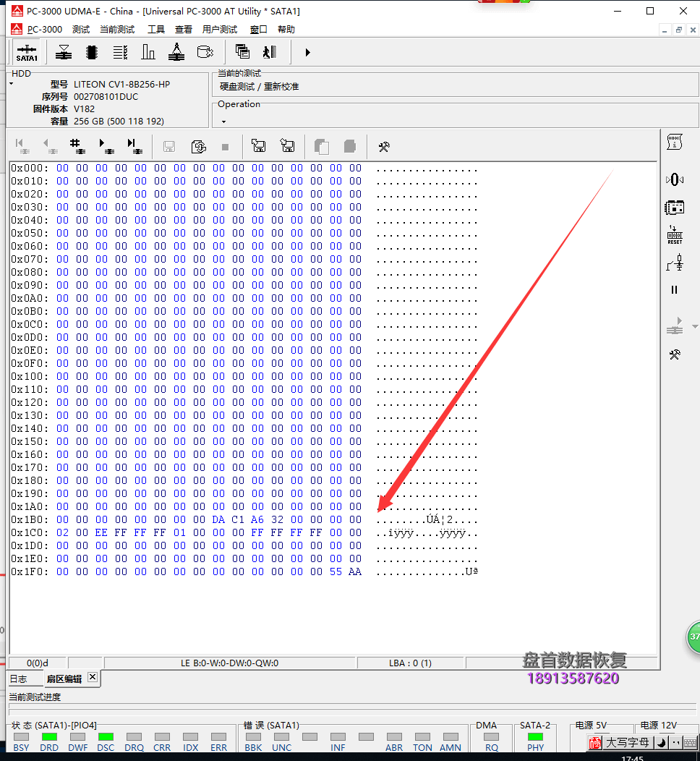Jump to last sector in sector editor
The image size is (700, 761).
coord(133,146)
